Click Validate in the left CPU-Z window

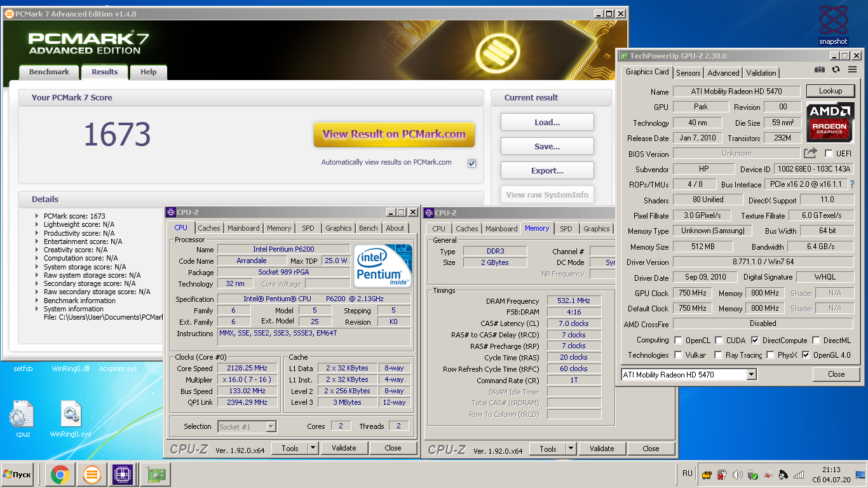pos(344,448)
